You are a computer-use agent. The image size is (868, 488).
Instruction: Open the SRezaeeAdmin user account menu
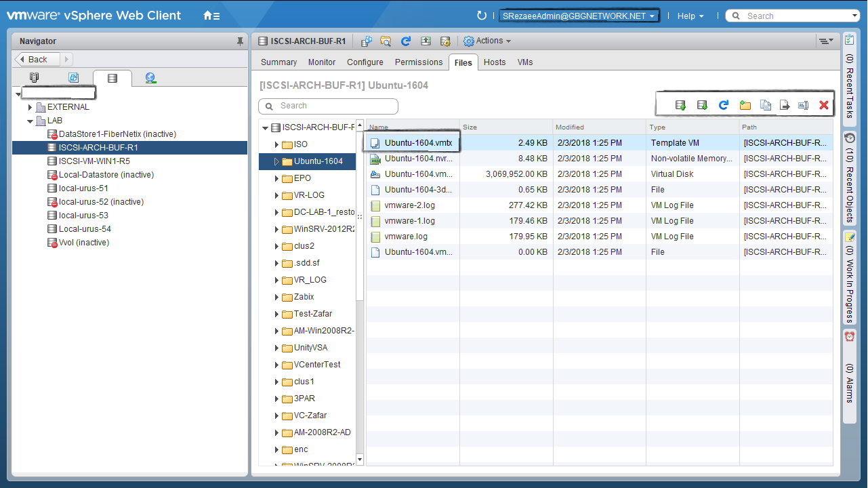(x=579, y=16)
